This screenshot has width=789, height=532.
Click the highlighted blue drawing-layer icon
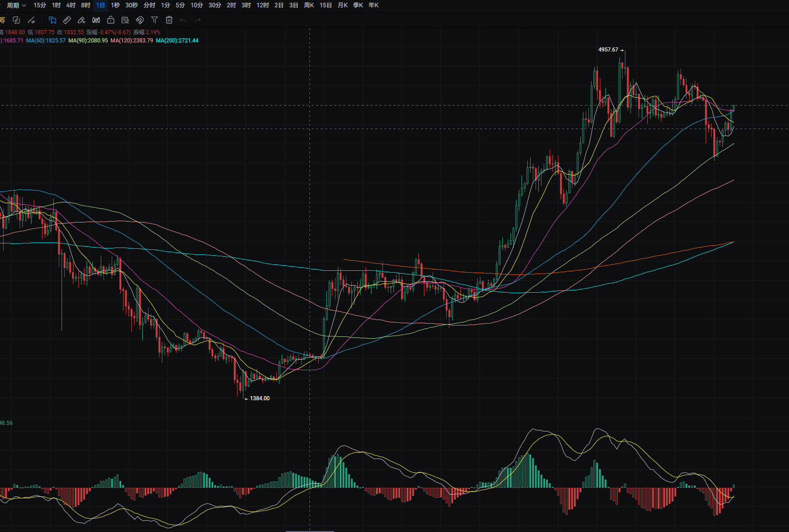tap(52, 20)
